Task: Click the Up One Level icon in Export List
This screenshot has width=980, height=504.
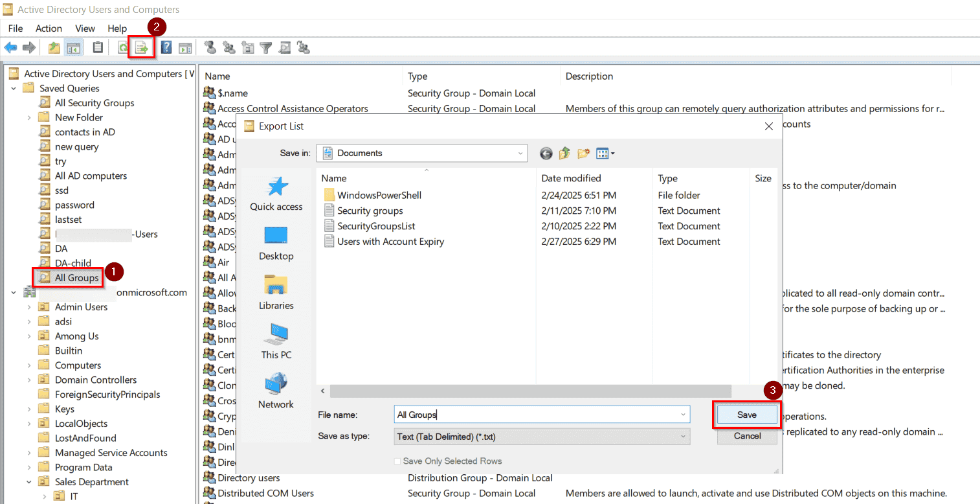Action: click(x=564, y=153)
